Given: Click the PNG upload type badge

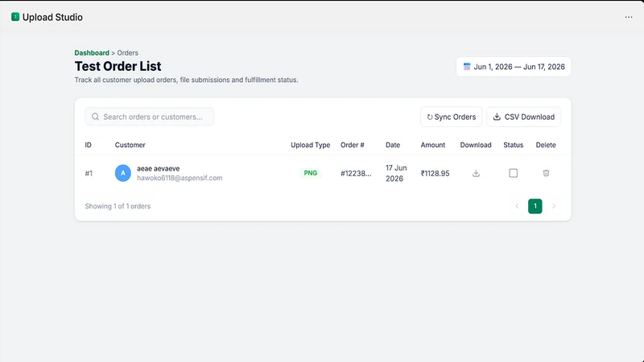Looking at the screenshot, I should [x=310, y=173].
